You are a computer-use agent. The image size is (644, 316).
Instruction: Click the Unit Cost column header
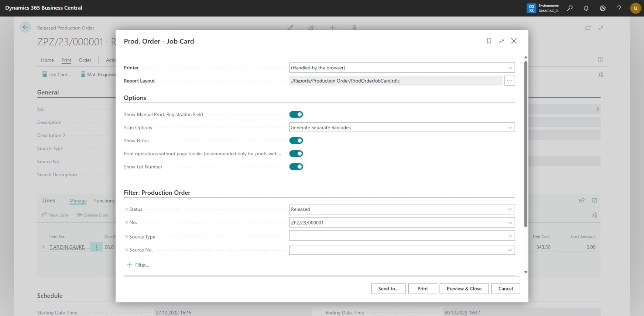point(541,237)
